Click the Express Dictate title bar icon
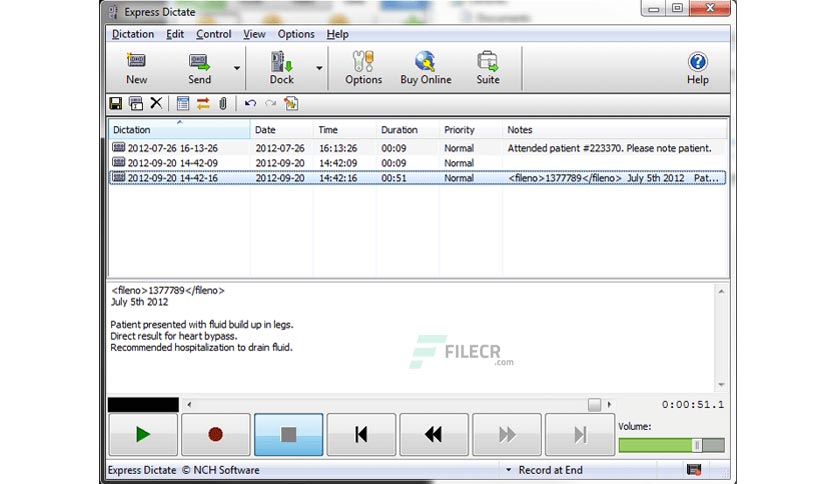This screenshot has height=484, width=836. [x=113, y=12]
